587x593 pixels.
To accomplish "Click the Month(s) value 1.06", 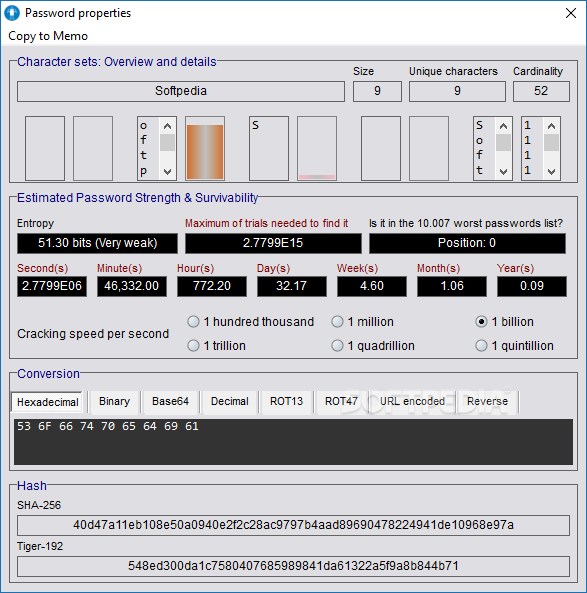I will point(452,286).
